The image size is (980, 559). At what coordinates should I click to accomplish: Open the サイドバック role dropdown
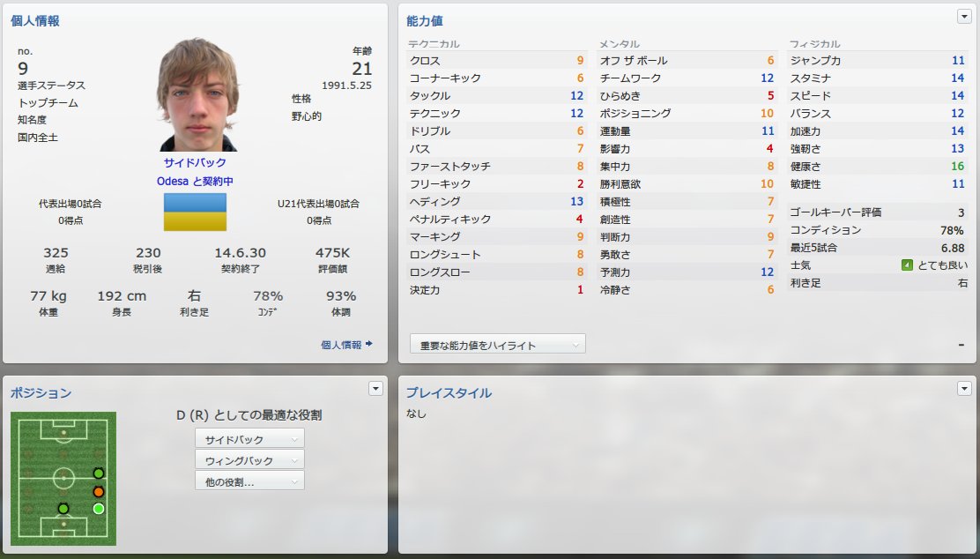(249, 439)
